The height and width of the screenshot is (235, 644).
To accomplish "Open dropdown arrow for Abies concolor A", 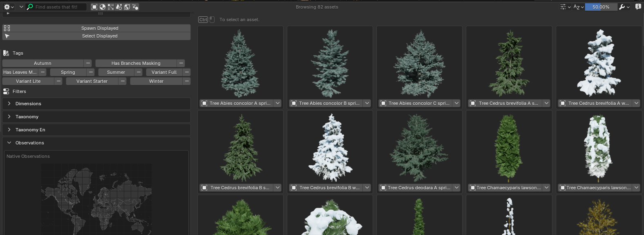I will coord(277,103).
